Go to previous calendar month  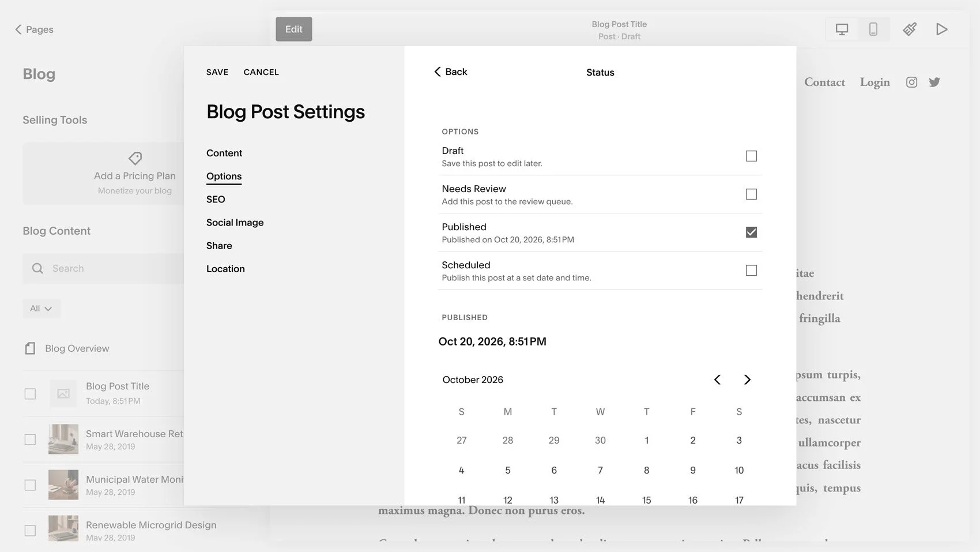pyautogui.click(x=717, y=380)
